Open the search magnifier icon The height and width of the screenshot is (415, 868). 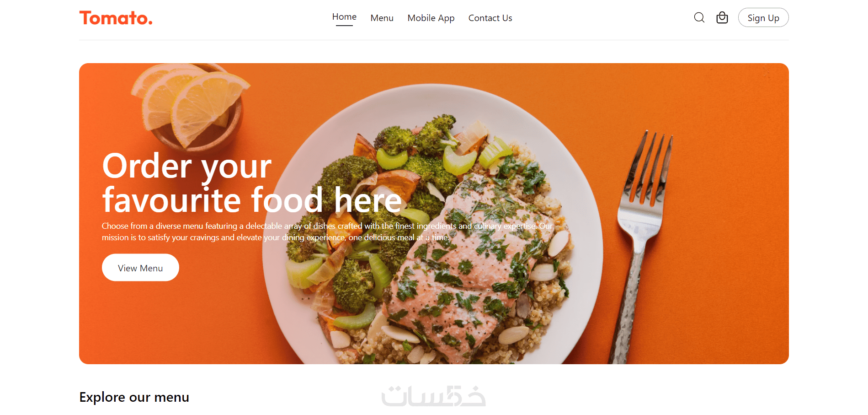pos(699,18)
